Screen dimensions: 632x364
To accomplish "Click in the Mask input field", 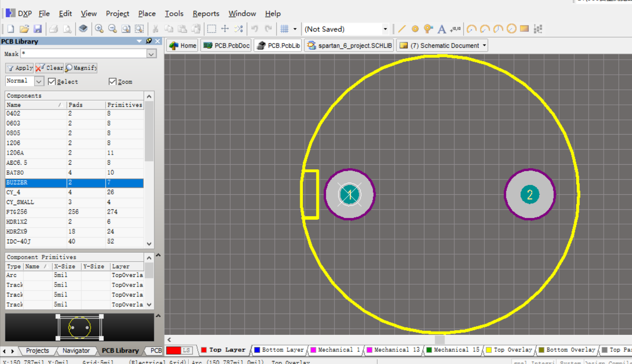I will [x=84, y=54].
